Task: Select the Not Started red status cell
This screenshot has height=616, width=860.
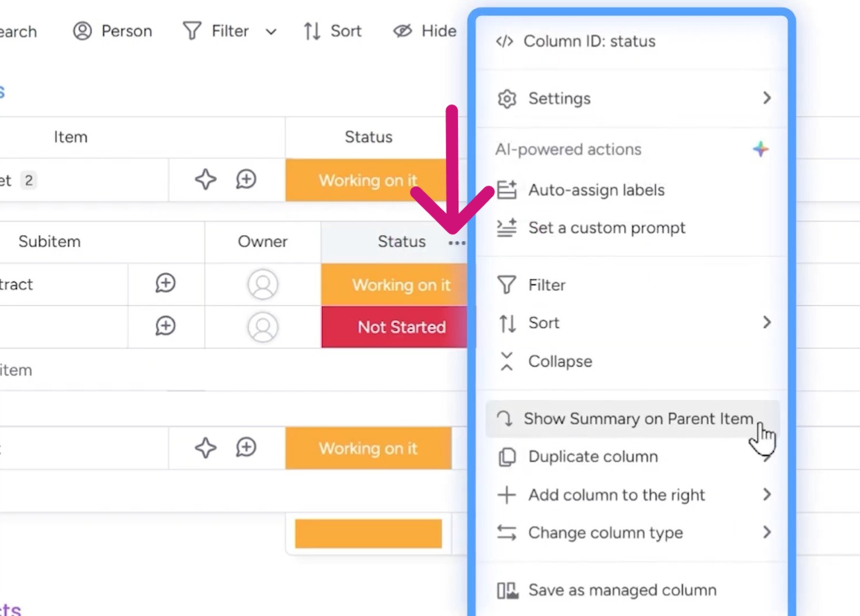Action: click(x=401, y=327)
